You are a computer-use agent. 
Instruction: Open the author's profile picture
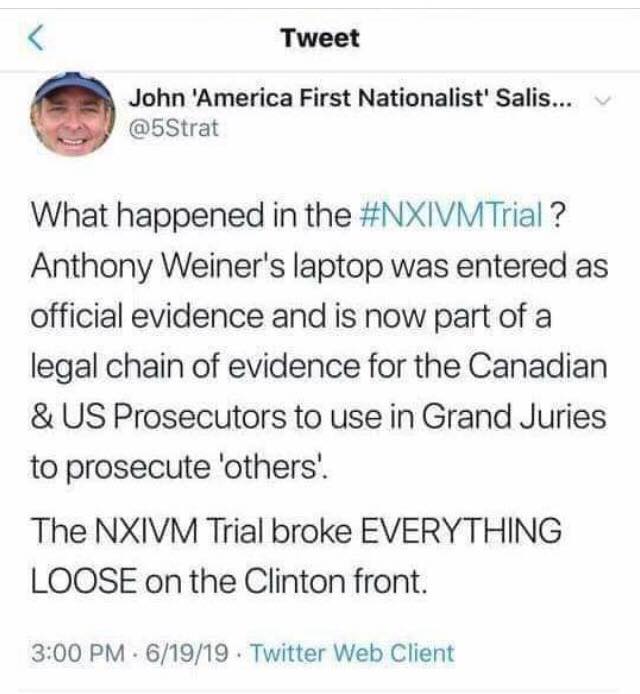pos(72,113)
